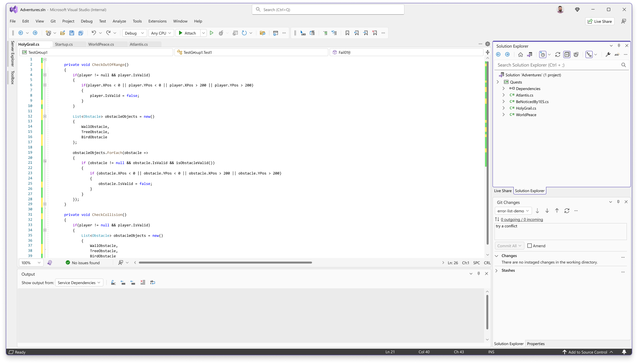This screenshot has width=638, height=364.
Task: Click the Undo arrow icon
Action: [x=94, y=33]
